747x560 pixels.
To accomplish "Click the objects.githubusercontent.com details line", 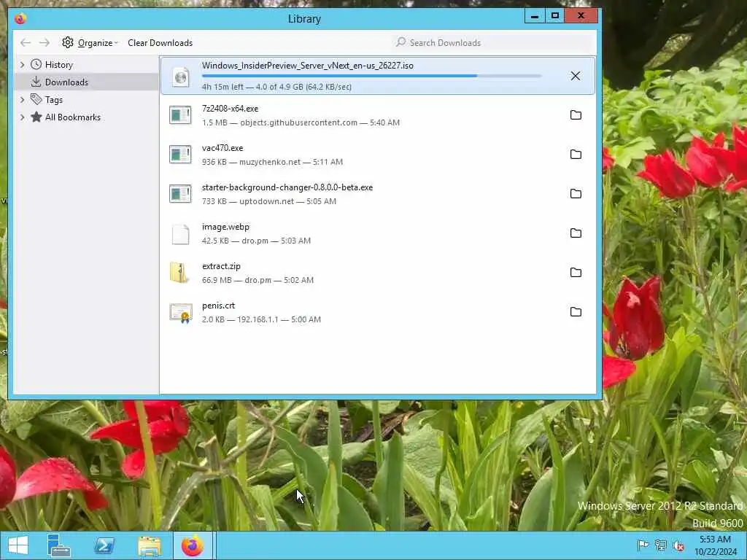I will point(301,122).
